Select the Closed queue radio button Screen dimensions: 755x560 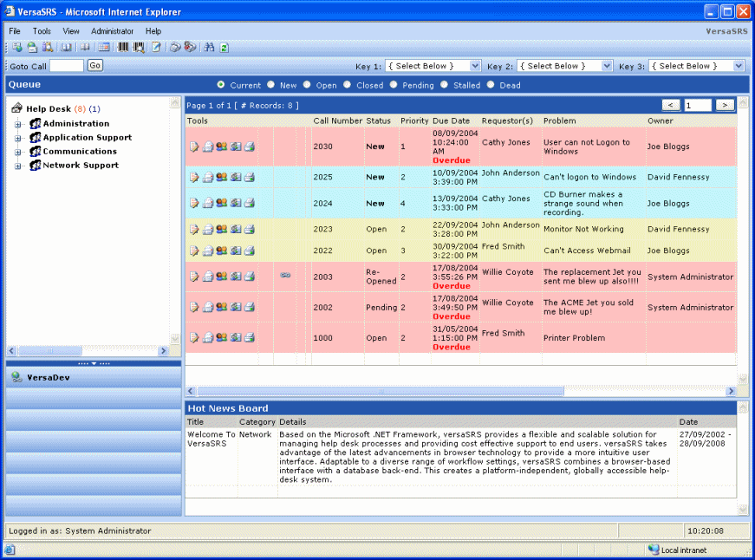[348, 85]
